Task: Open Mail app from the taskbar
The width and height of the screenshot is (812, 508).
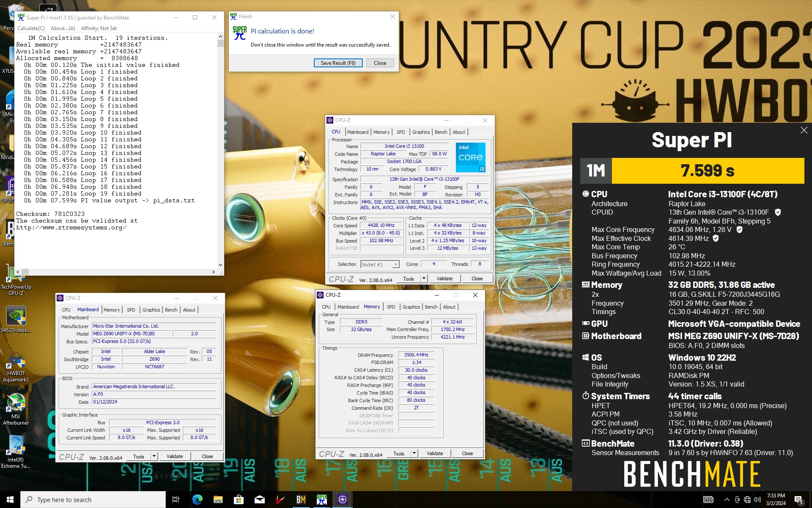Action: tap(259, 500)
